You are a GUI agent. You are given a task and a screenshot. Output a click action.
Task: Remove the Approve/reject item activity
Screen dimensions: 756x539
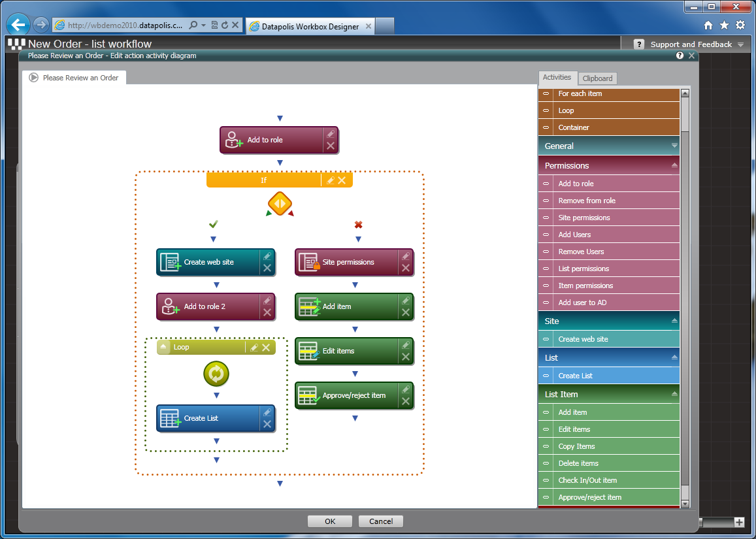click(406, 401)
